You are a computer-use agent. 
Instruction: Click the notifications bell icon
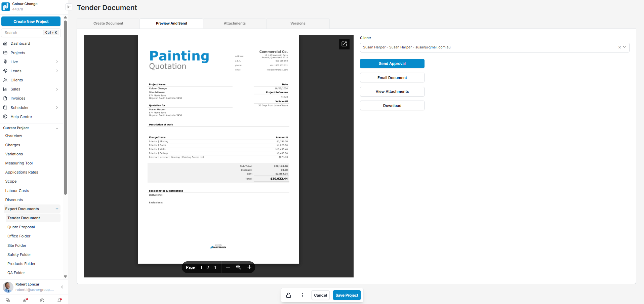(59, 300)
